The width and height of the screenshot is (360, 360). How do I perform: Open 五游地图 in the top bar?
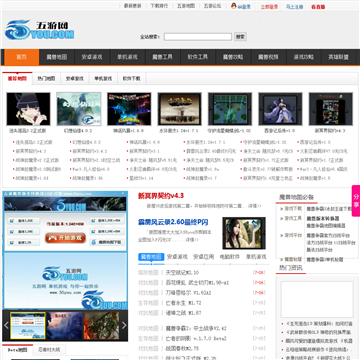click(x=186, y=6)
